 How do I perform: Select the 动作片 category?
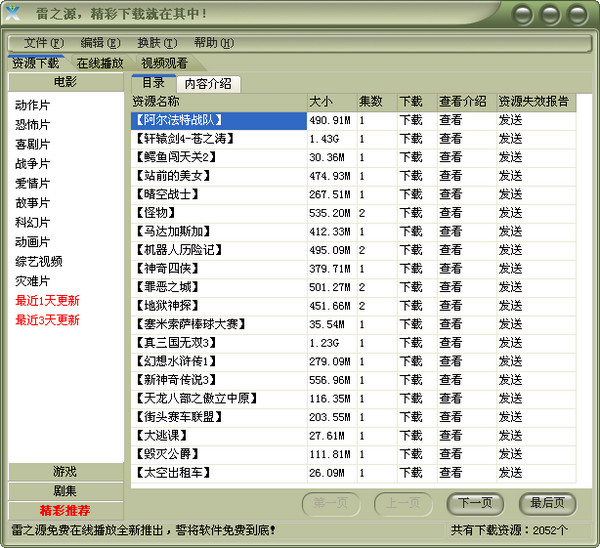(32, 105)
